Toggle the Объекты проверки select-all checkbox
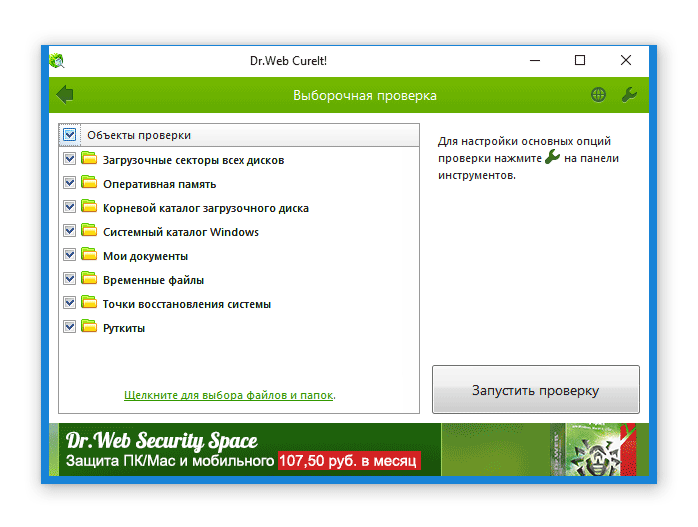The width and height of the screenshot is (698, 527). pos(70,134)
